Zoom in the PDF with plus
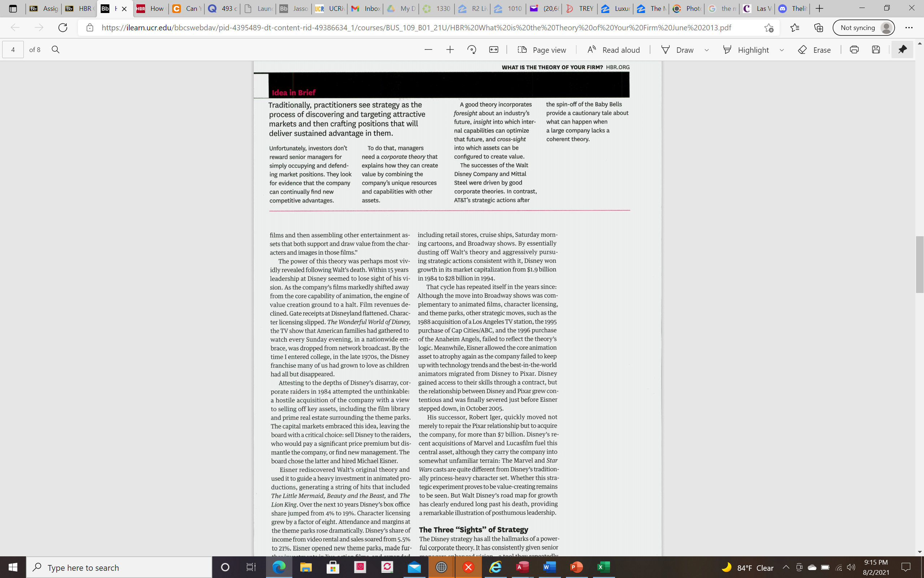 tap(450, 50)
